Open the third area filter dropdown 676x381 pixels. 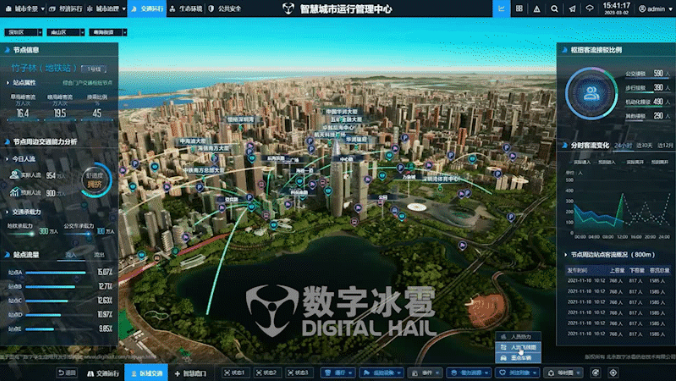pyautogui.click(x=108, y=32)
